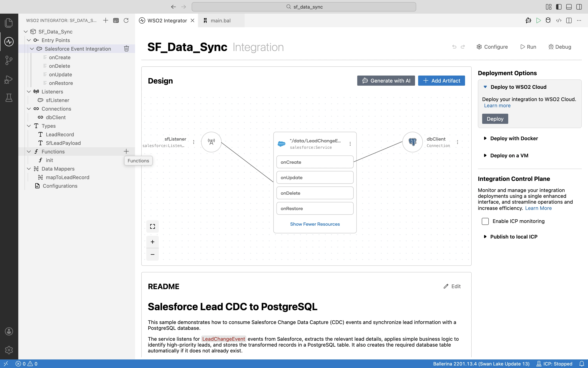Click the Deploy button
The height and width of the screenshot is (368, 588).
point(495,119)
